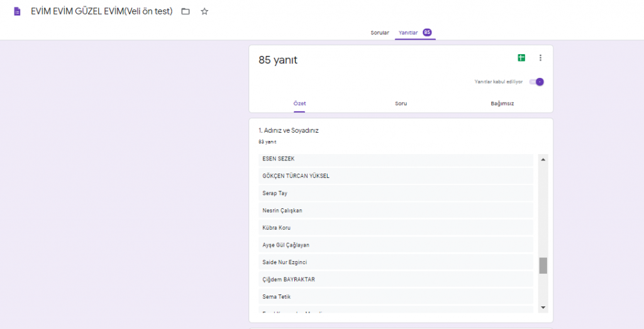Screen dimensions: 644x329
Task: Open the Bağımsız individual responses tab
Action: 502,103
